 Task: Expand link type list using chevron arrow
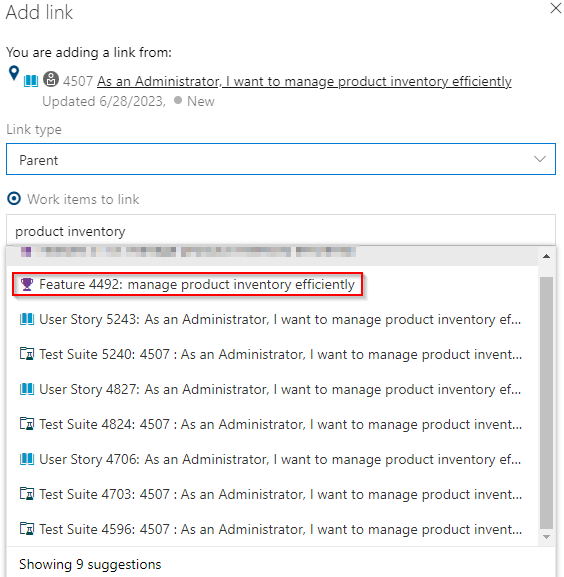(x=540, y=159)
